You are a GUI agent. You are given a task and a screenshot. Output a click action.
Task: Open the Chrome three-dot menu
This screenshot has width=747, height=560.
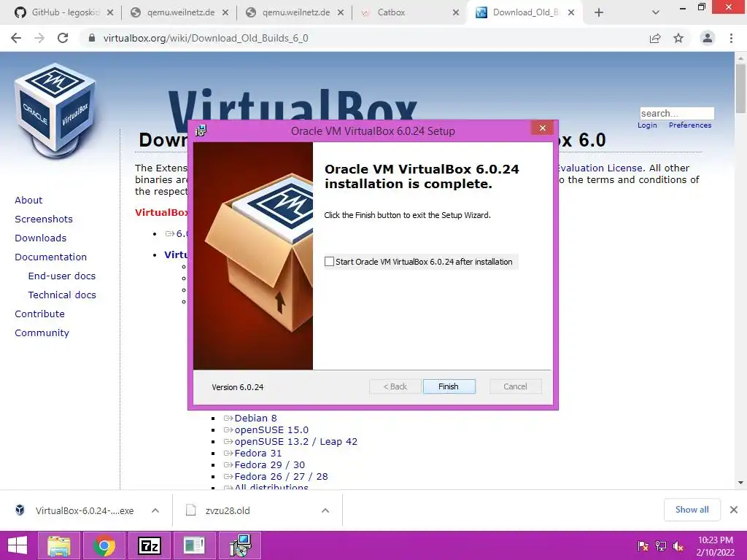[x=731, y=38]
